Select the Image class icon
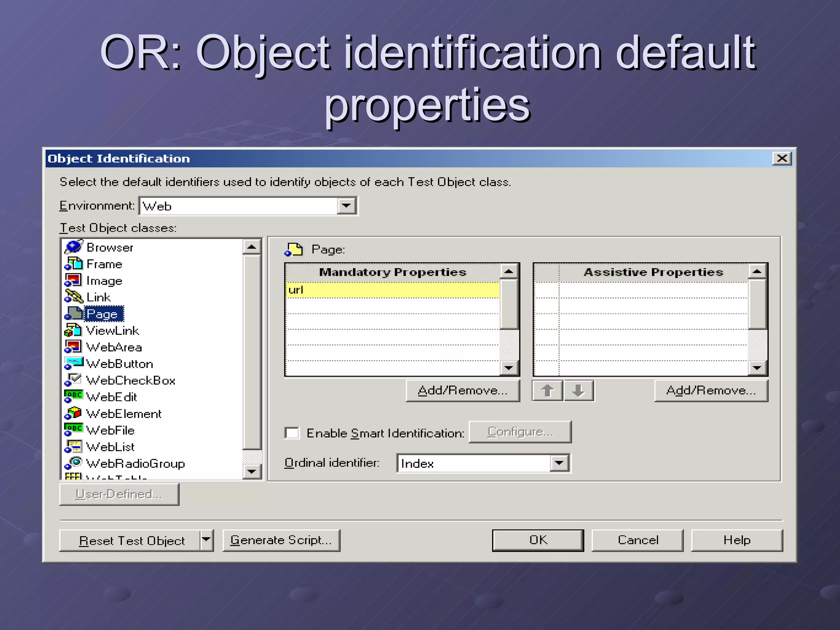 click(x=74, y=281)
